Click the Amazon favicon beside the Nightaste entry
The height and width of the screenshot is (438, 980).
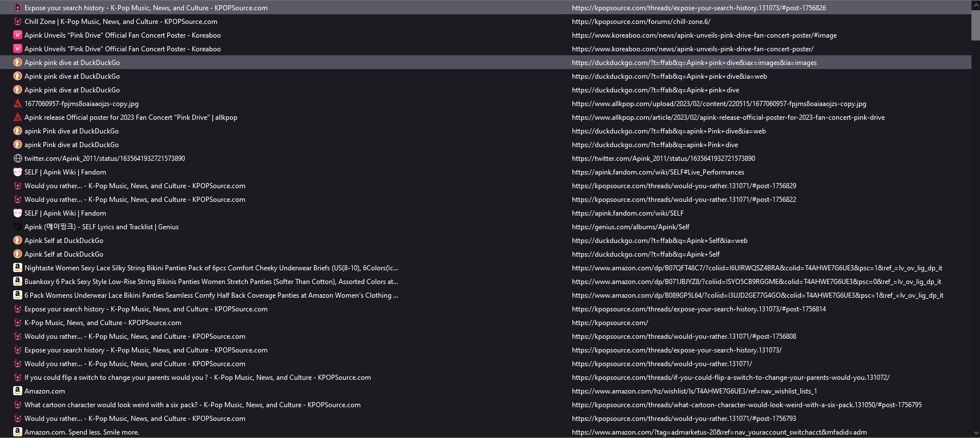point(18,268)
